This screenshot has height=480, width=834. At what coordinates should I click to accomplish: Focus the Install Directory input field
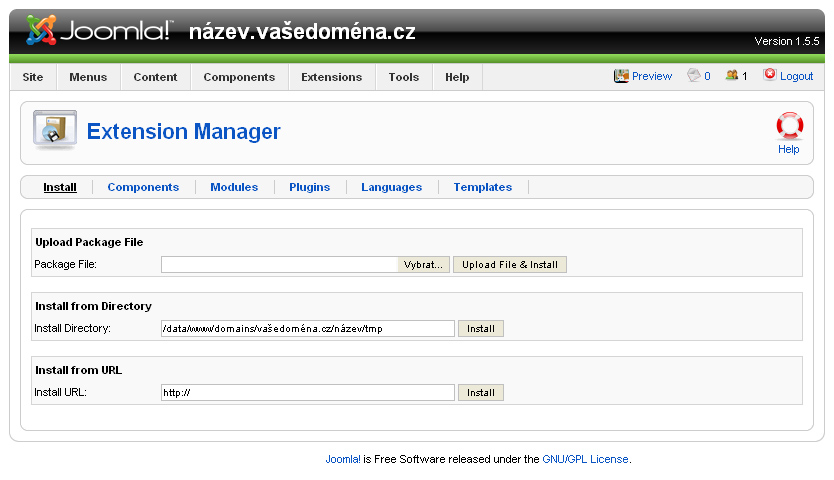tap(308, 328)
